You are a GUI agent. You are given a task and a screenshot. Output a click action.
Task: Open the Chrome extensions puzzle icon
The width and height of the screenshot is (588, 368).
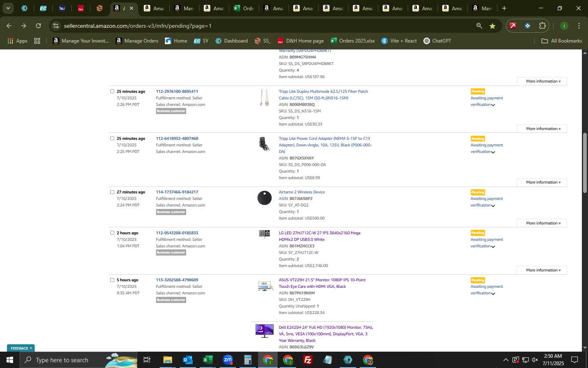[542, 26]
